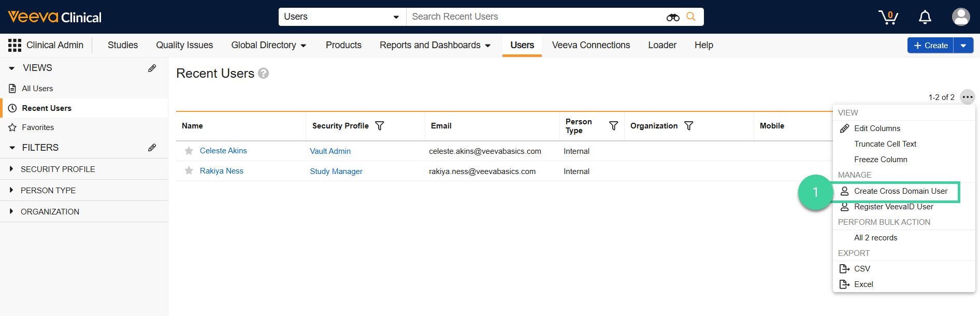Open the app launcher grid icon
This screenshot has width=980, height=316.
[15, 45]
